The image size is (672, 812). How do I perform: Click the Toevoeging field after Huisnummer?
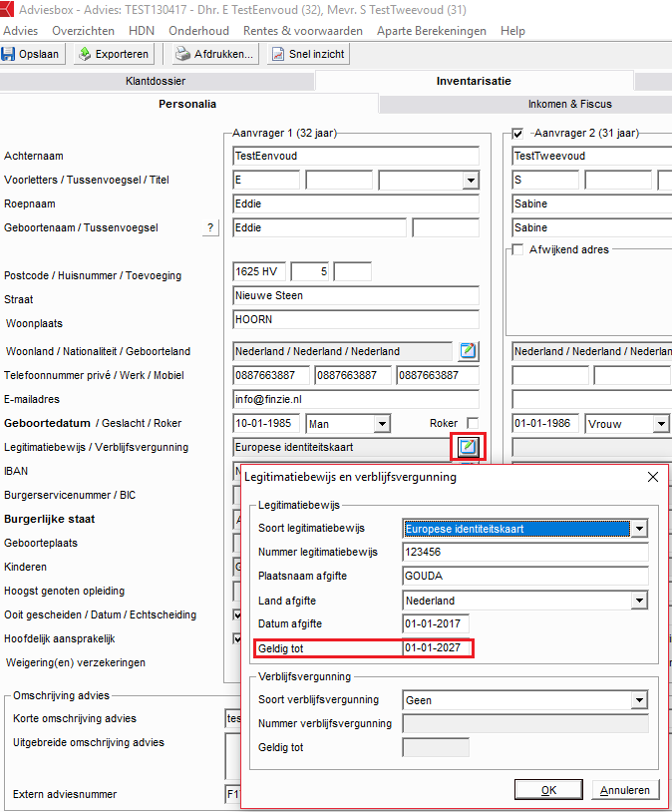coord(353,271)
